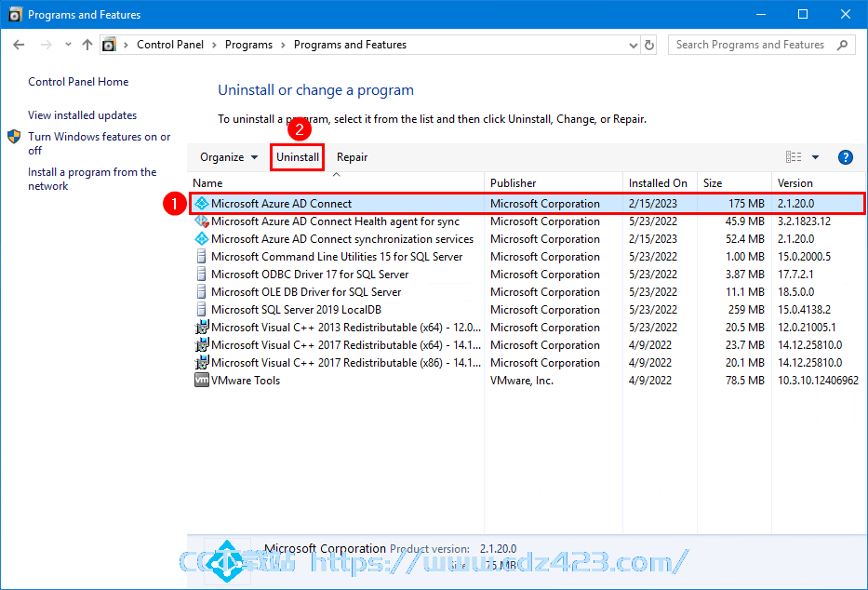Change view with the view layout icon

(794, 157)
